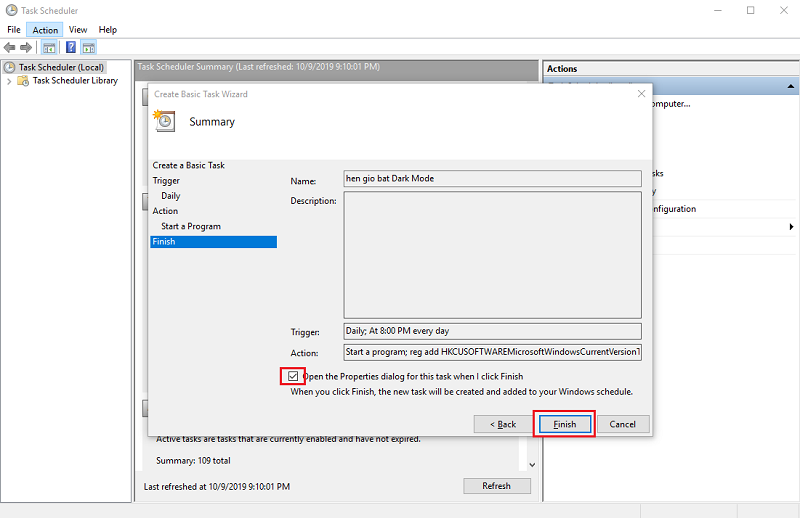Toggle the Show/Hide Console Tree icon
Image resolution: width=800 pixels, height=518 pixels.
tap(49, 48)
